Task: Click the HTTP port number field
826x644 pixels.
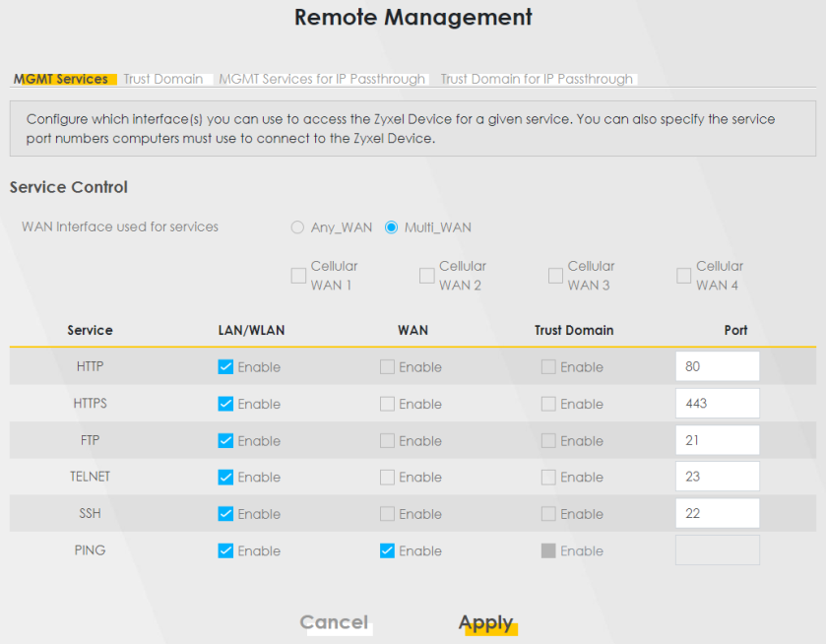Action: pyautogui.click(x=717, y=366)
